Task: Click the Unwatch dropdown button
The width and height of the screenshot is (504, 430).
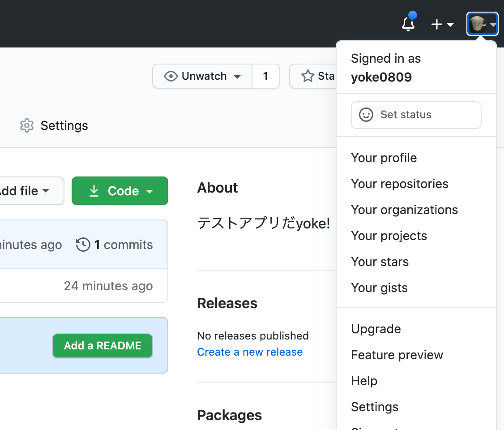Action: pos(202,76)
